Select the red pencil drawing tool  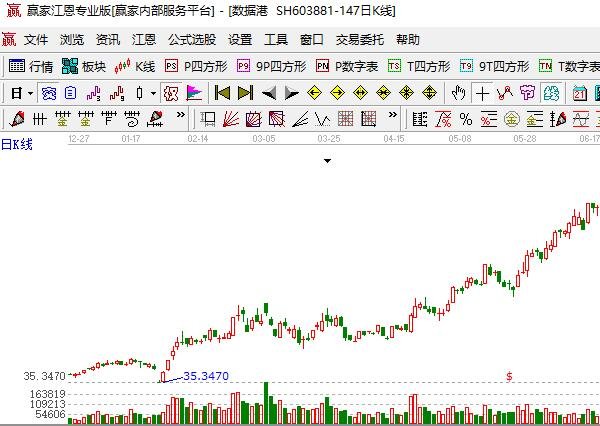point(16,119)
